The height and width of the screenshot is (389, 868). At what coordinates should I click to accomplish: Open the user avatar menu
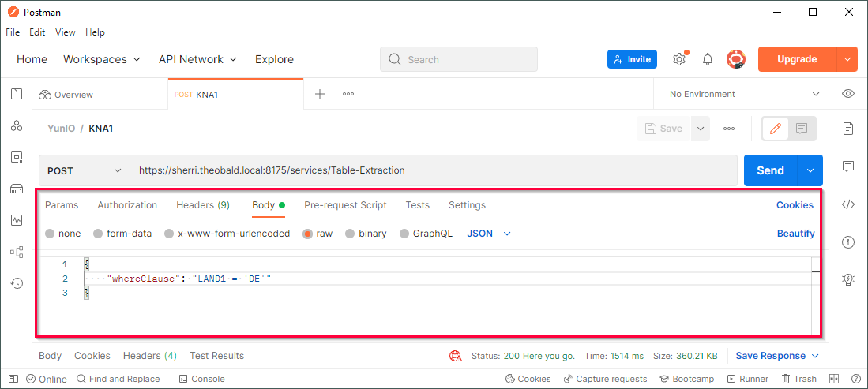pyautogui.click(x=735, y=59)
